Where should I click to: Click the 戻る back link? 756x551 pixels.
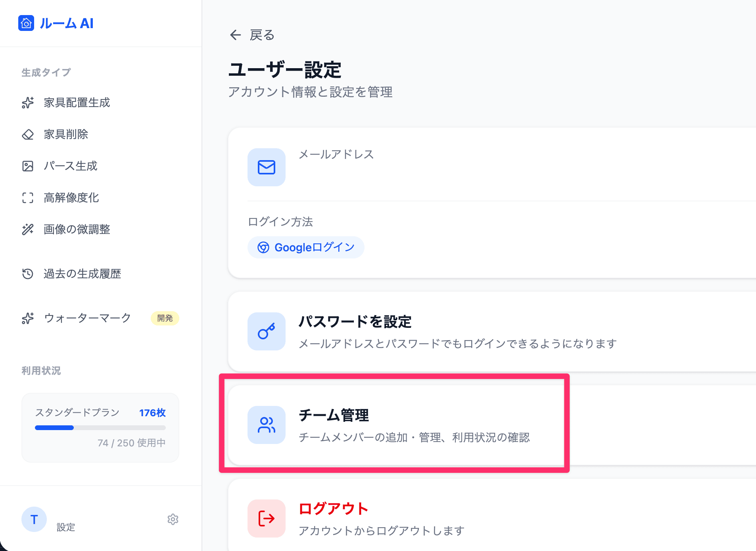tap(262, 35)
